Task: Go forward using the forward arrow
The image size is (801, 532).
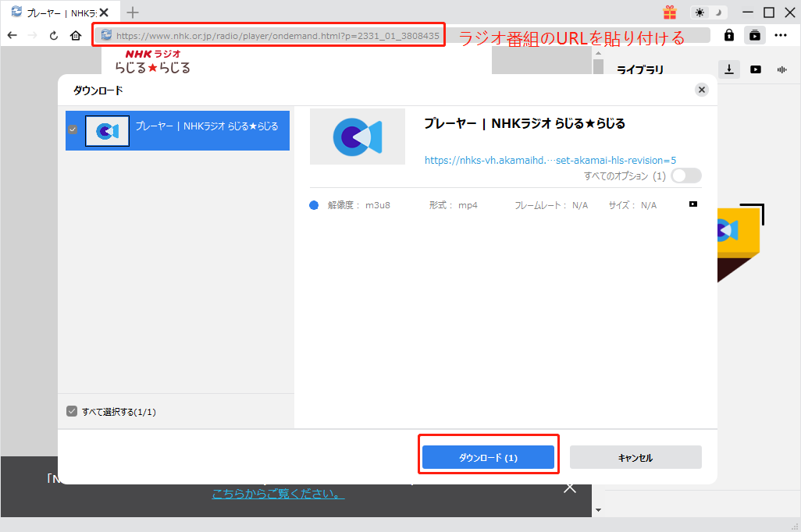Action: click(32, 35)
